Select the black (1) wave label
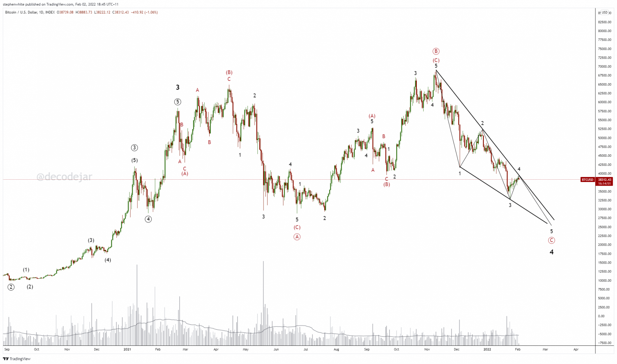This screenshot has height=364, width=617. pos(26,270)
